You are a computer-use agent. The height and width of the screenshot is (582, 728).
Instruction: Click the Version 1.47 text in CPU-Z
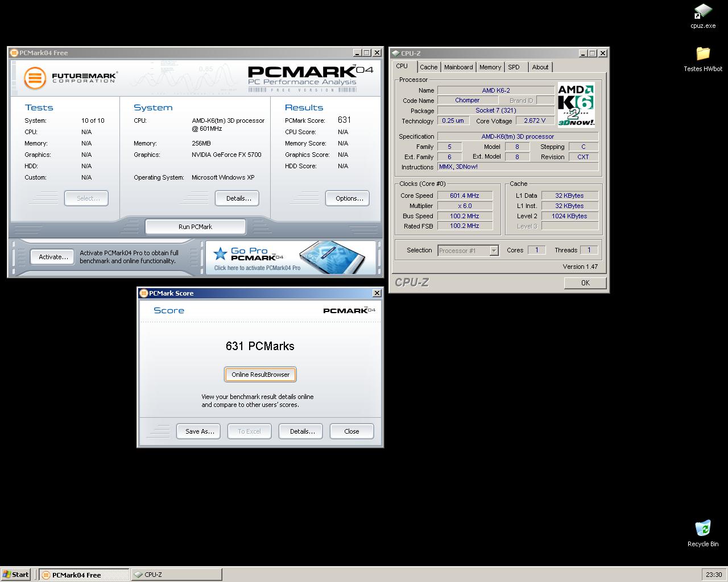pos(580,267)
